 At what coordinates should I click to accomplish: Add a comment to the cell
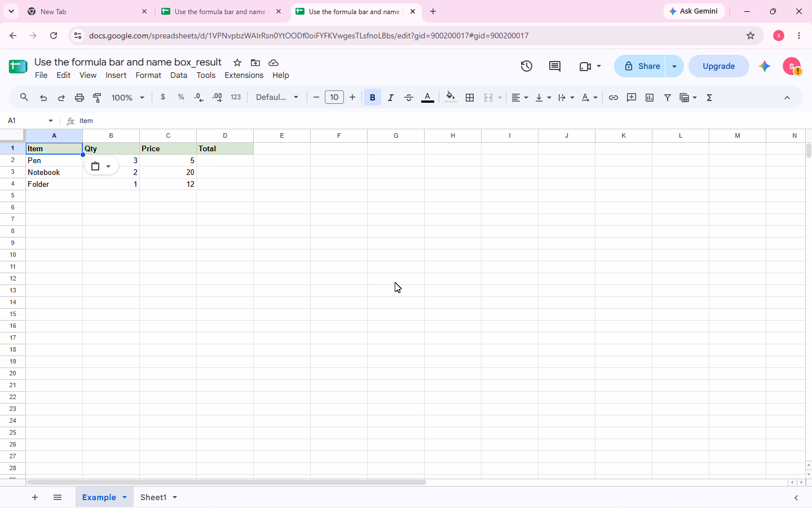(632, 98)
